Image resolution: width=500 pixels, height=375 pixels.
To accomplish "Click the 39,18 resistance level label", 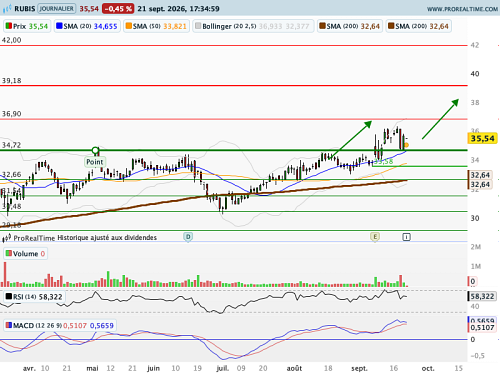I will (12, 81).
